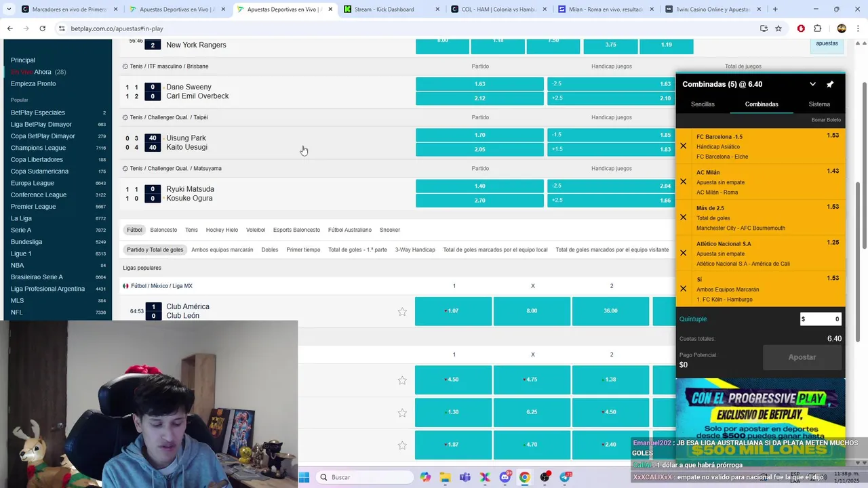Select the Tenis sport filter
The height and width of the screenshot is (488, 868).
tap(191, 230)
